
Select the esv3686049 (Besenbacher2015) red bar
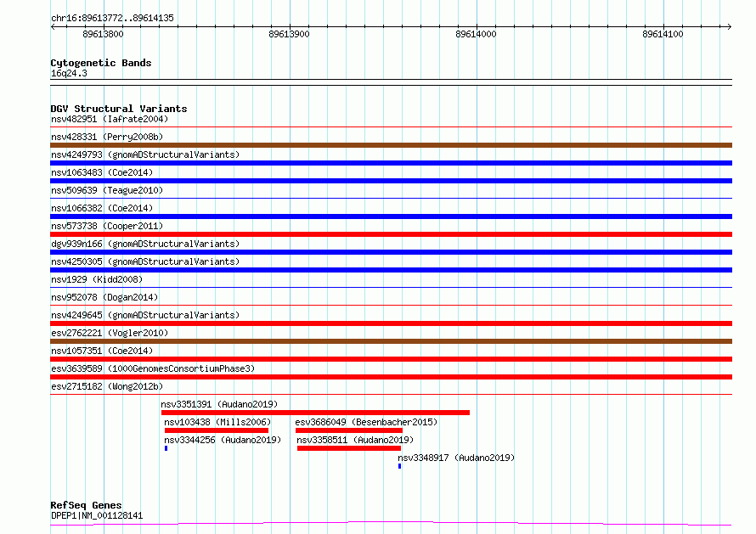[349, 430]
